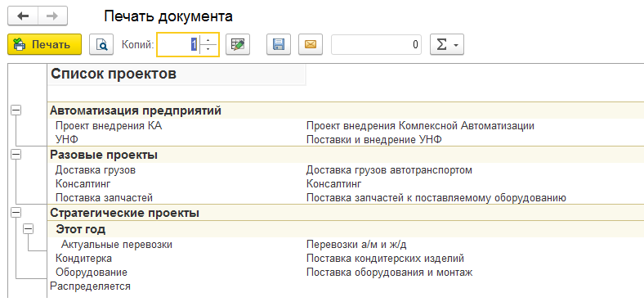The image size is (644, 302).
Task: Decrease the copies count with down arrow
Action: click(x=209, y=50)
